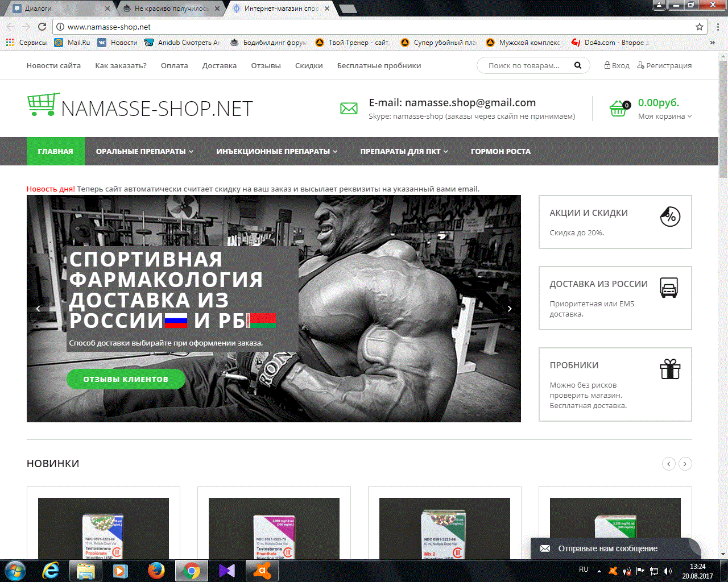This screenshot has height=582, width=728.
Task: Click the magnifier icon in the product search
Action: click(577, 65)
